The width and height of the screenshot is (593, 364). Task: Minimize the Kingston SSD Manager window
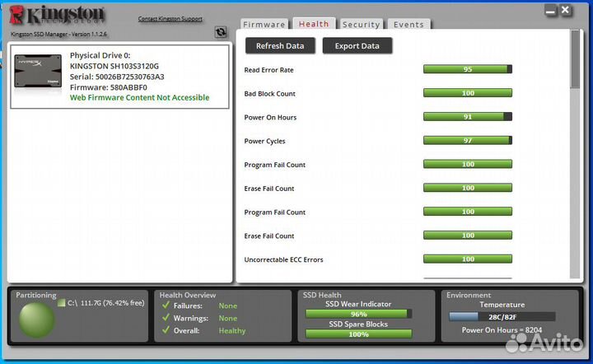coord(551,11)
